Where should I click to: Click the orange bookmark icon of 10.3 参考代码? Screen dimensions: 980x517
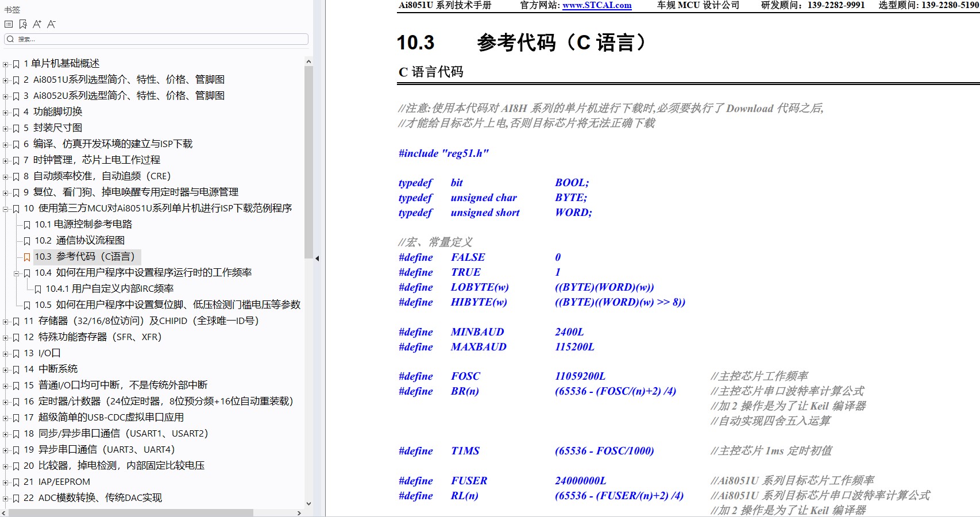27,257
